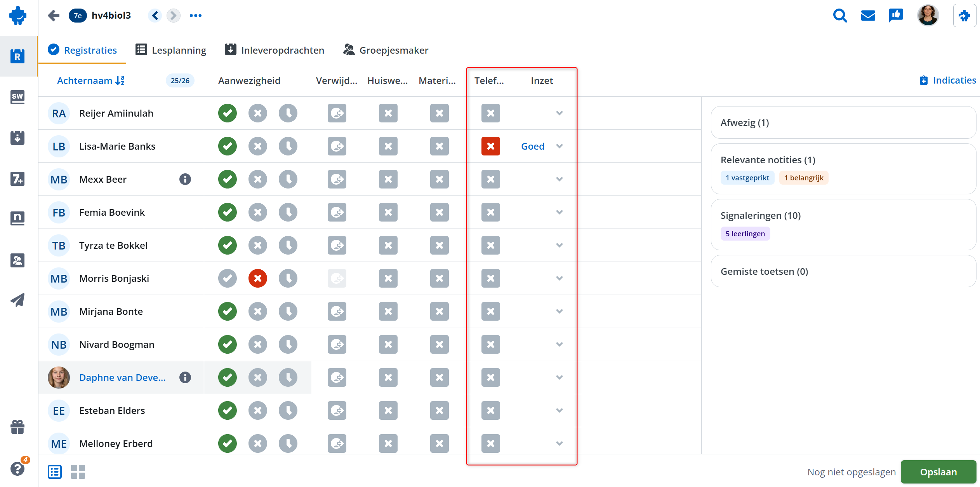Image resolution: width=980 pixels, height=487 pixels.
Task: Open Inzet dropdown for Lisa-Marie Banks
Action: coord(559,146)
